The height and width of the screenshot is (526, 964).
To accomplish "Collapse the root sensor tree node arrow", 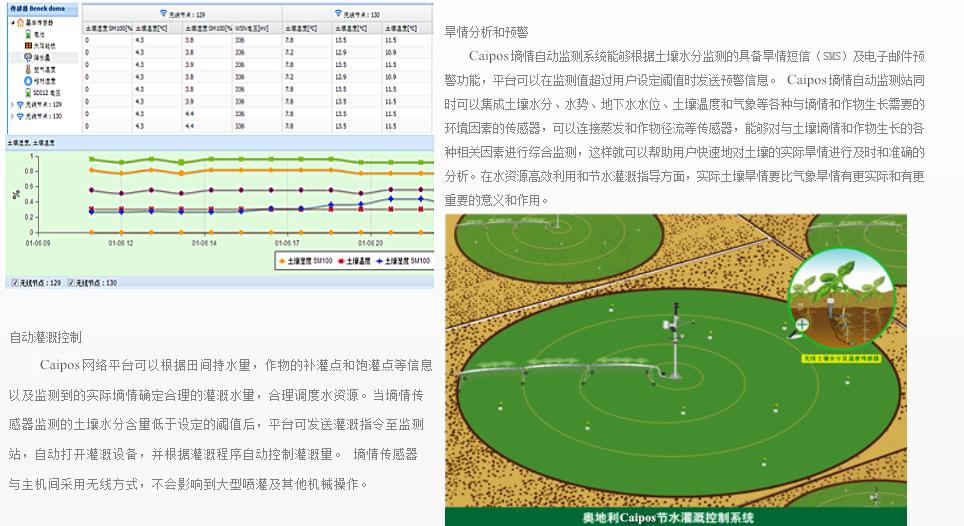I will (x=13, y=23).
